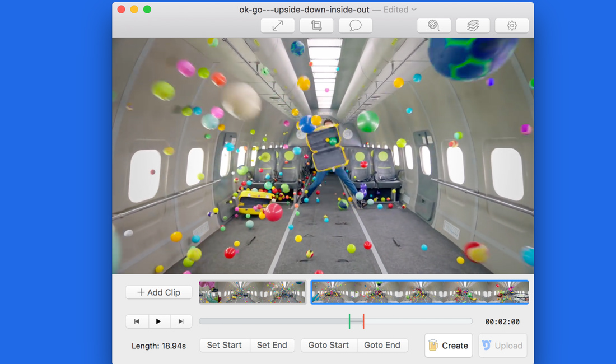Open the Resize video tool
Screen dimensions: 616x364
[x=277, y=25]
